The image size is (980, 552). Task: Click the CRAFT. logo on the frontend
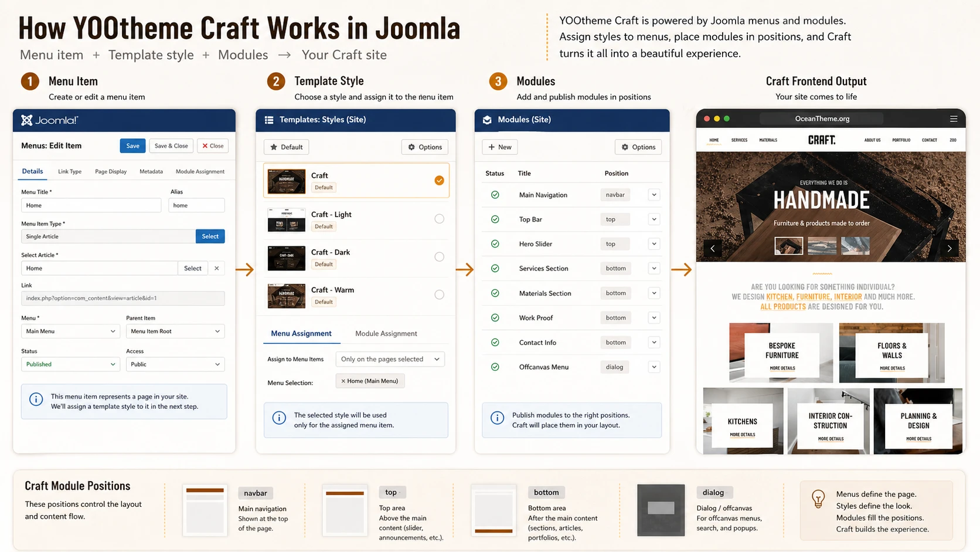pyautogui.click(x=822, y=140)
